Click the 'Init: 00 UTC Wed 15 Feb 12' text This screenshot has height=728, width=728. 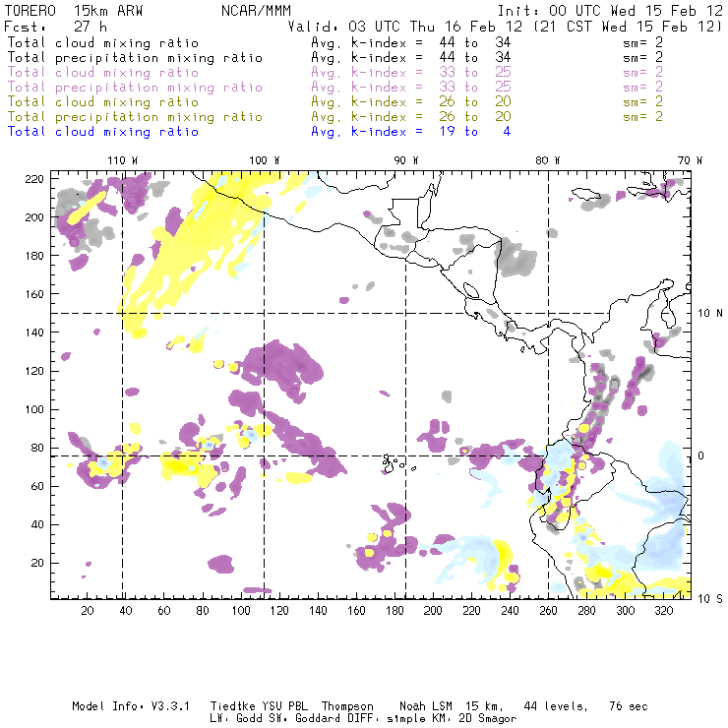(x=610, y=11)
